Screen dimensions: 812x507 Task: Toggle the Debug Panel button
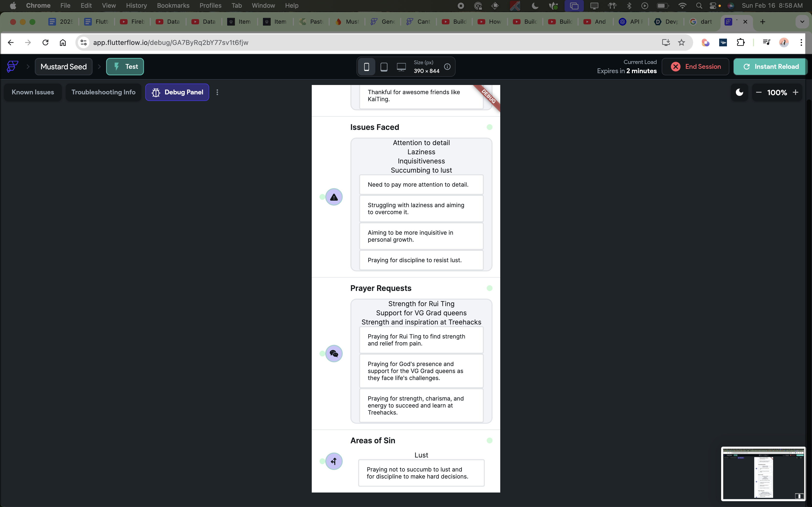(177, 92)
